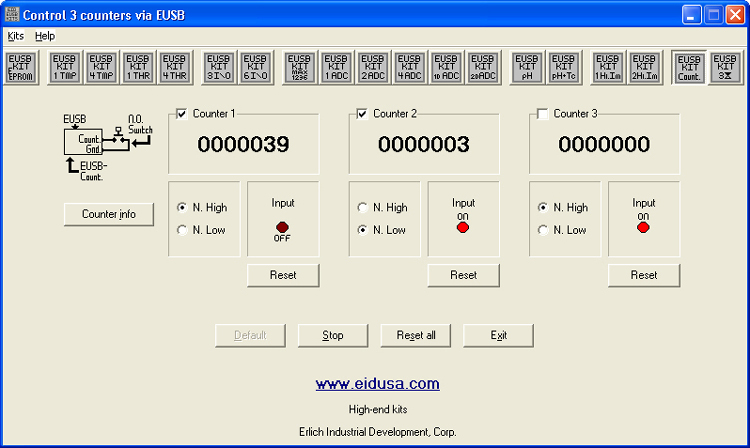Select the EUSB KIT 20 ADC icon

pyautogui.click(x=483, y=67)
